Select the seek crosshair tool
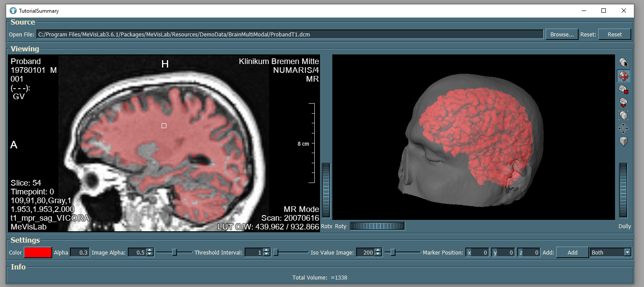 click(x=623, y=129)
